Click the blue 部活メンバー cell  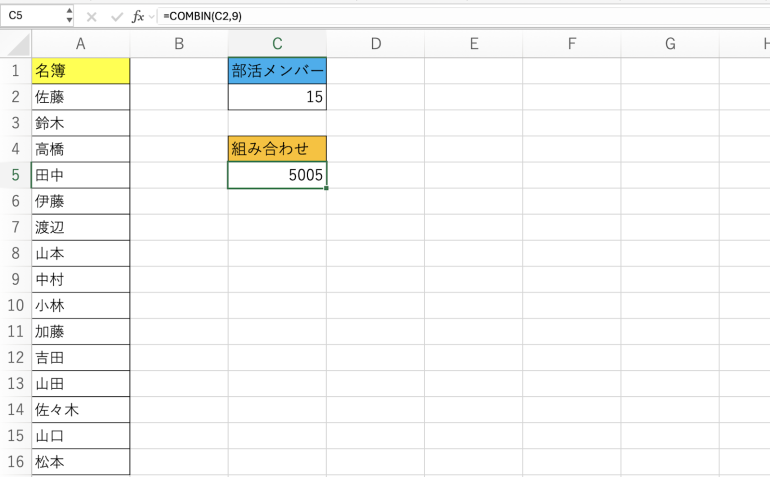pyautogui.click(x=277, y=71)
